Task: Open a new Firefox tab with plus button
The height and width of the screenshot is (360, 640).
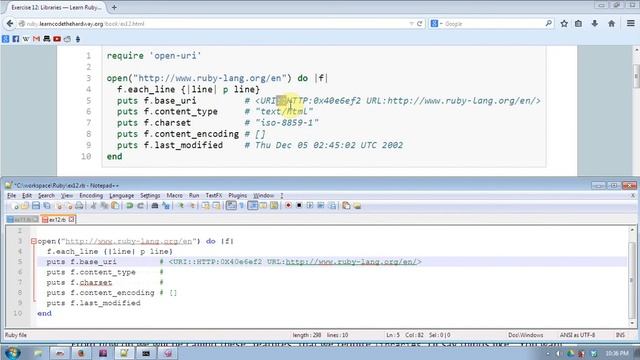Action: [114, 7]
